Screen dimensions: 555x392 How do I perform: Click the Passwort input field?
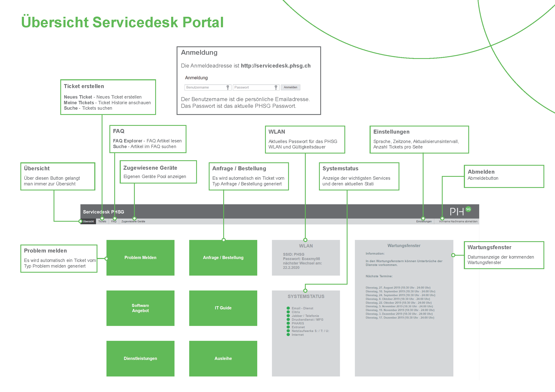(256, 87)
